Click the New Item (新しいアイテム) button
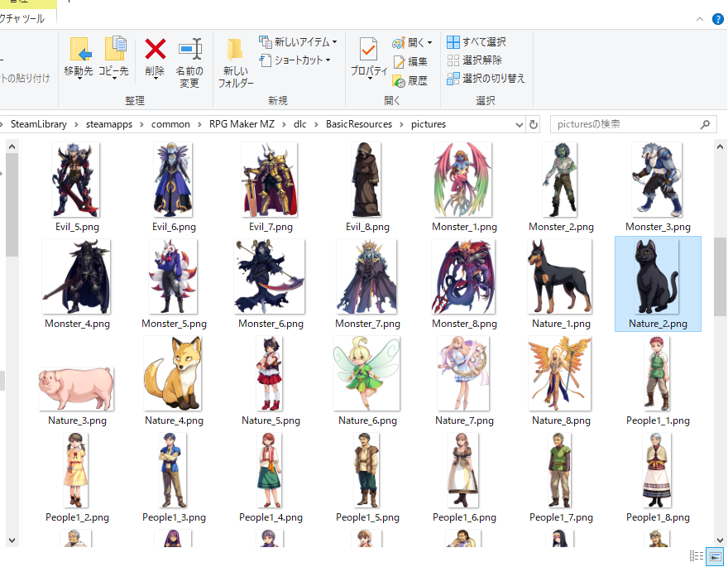This screenshot has width=728, height=567. 298,42
